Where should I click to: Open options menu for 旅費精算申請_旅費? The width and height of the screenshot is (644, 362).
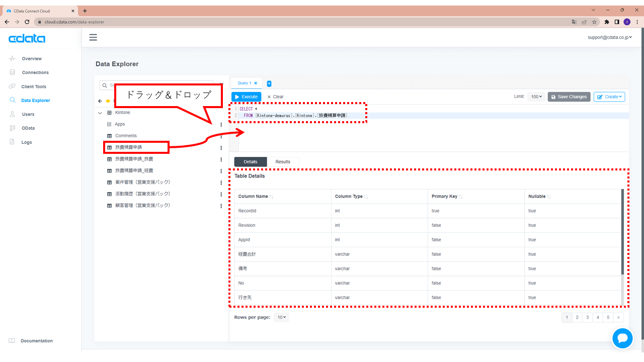(221, 159)
